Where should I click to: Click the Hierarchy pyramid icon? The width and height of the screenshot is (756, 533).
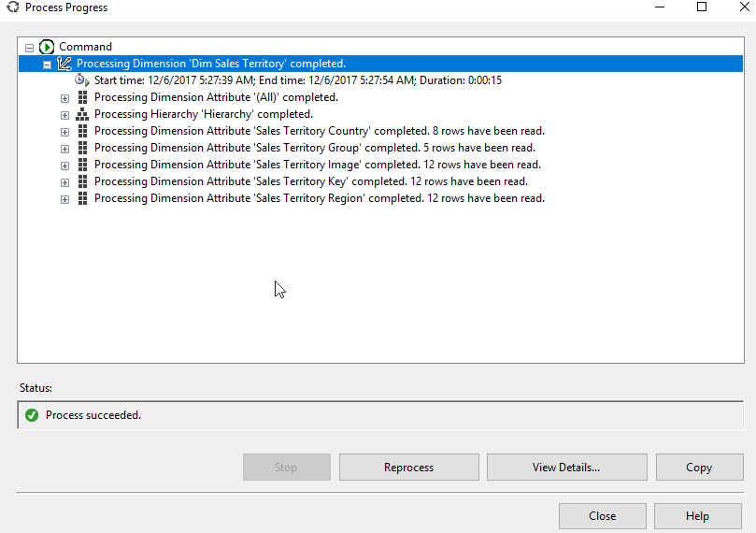[82, 114]
